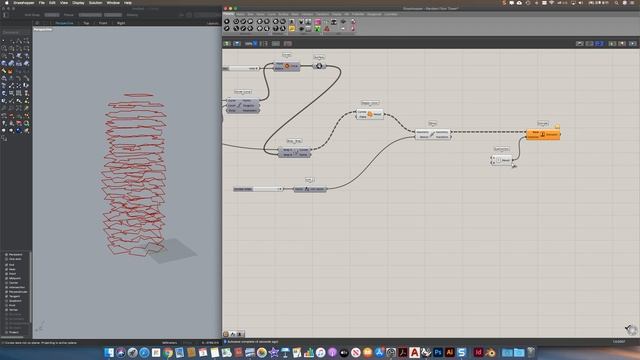This screenshot has height=360, width=640.
Task: Click the yellow panel icon in Params ribbon
Action: pos(292,29)
